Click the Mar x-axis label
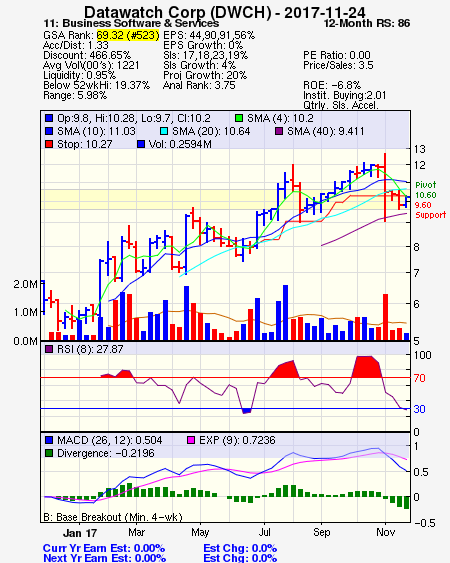This screenshot has width=450, height=563. [136, 532]
